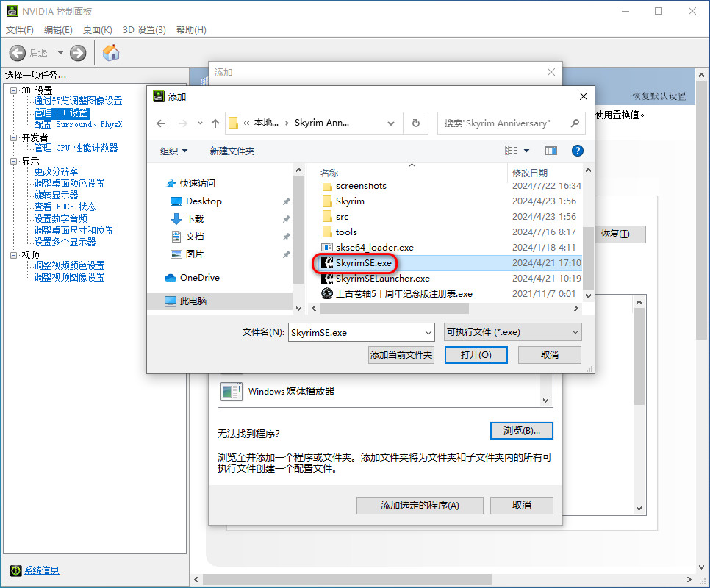This screenshot has width=710, height=588.
Task: Click the up-directory arrow icon
Action: click(215, 123)
